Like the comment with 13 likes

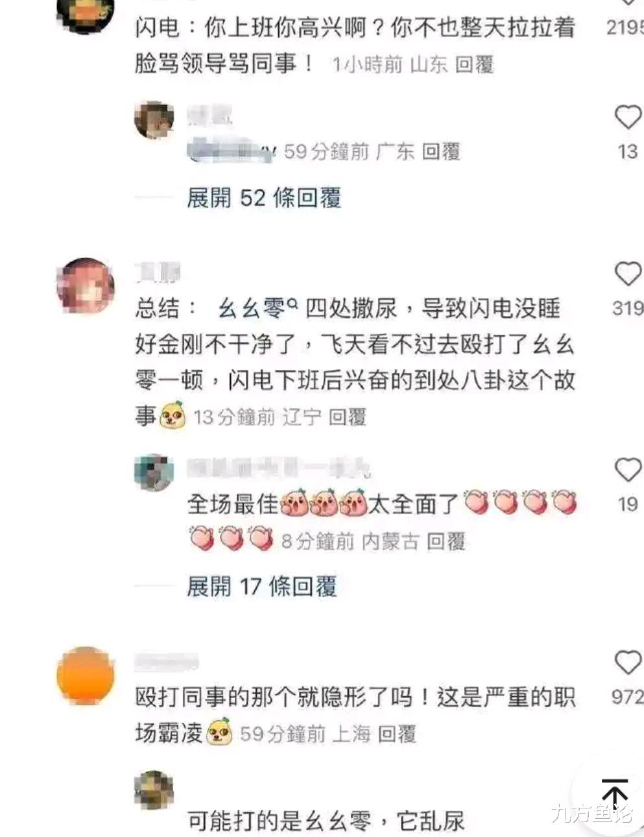[x=627, y=118]
